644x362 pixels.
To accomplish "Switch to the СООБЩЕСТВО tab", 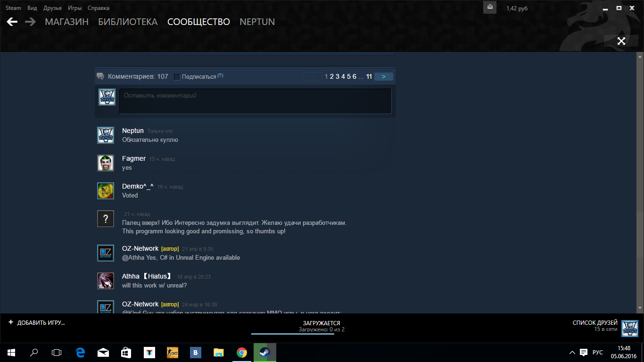I will [x=198, y=22].
